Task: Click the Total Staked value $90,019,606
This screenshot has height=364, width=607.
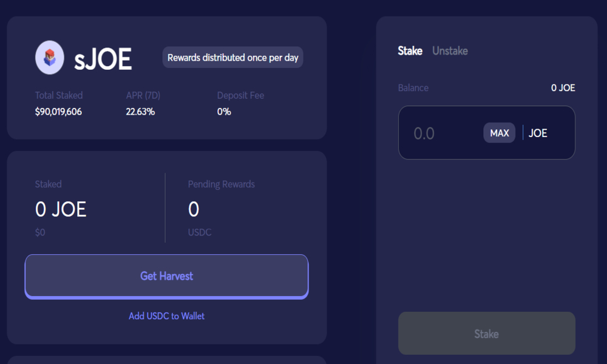Action: tap(58, 112)
